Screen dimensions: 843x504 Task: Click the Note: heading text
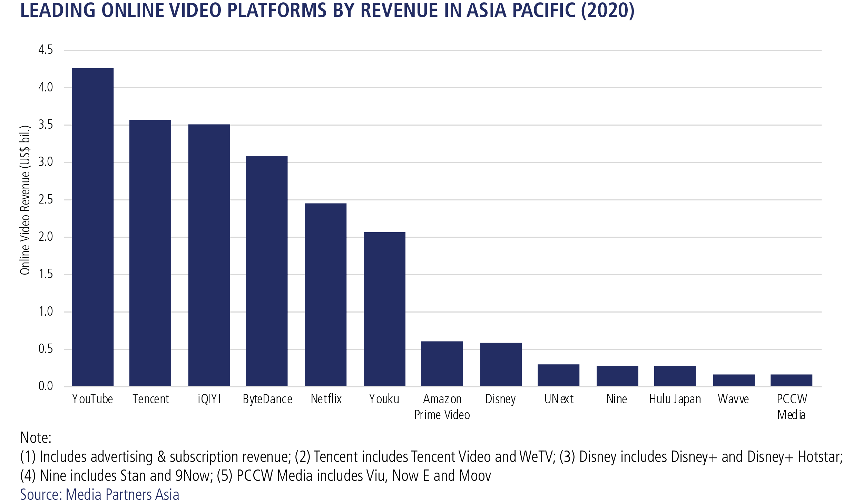[36, 437]
